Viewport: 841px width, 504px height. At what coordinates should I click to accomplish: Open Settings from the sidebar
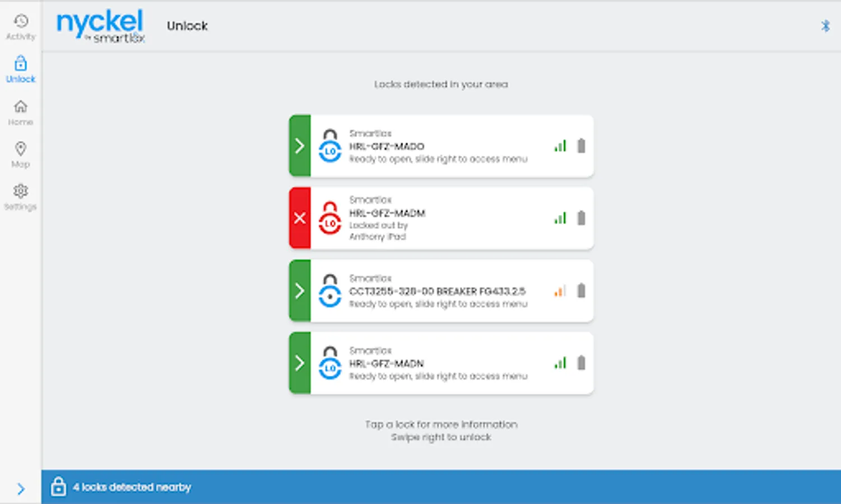coord(21,198)
